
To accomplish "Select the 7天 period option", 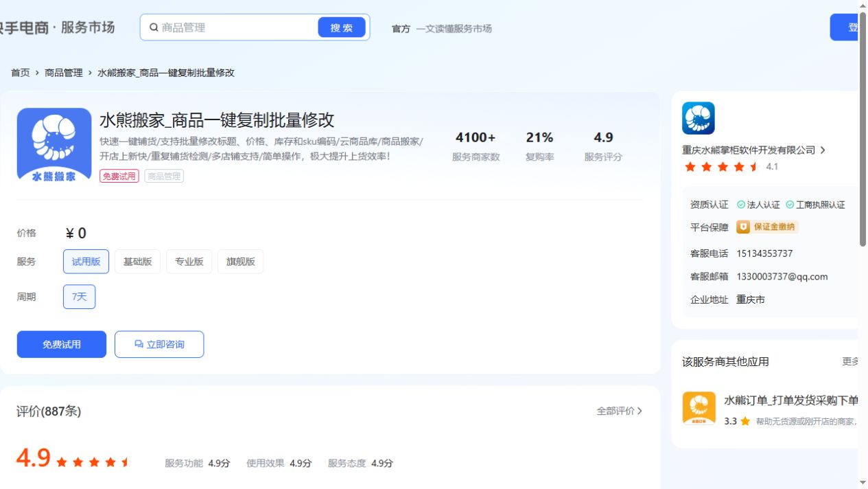I will tap(79, 297).
